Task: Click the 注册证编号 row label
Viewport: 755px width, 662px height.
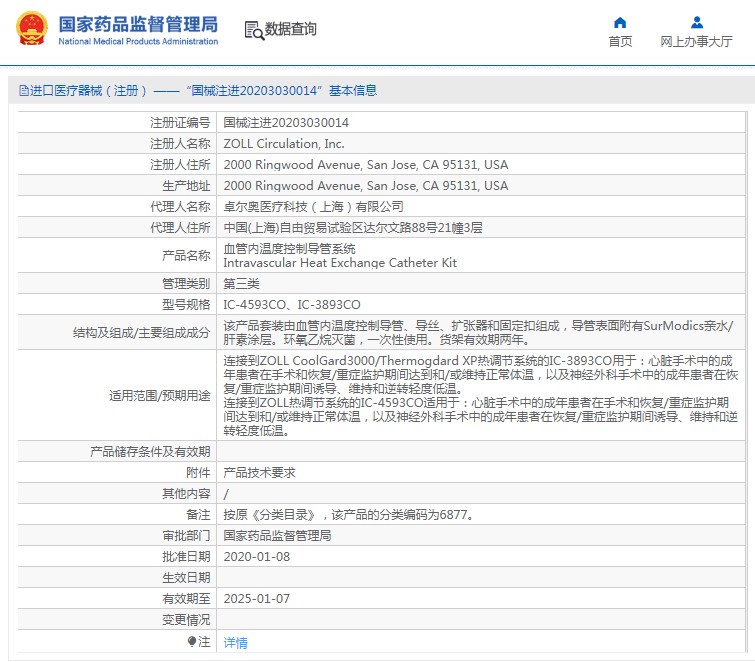Action: pos(180,123)
